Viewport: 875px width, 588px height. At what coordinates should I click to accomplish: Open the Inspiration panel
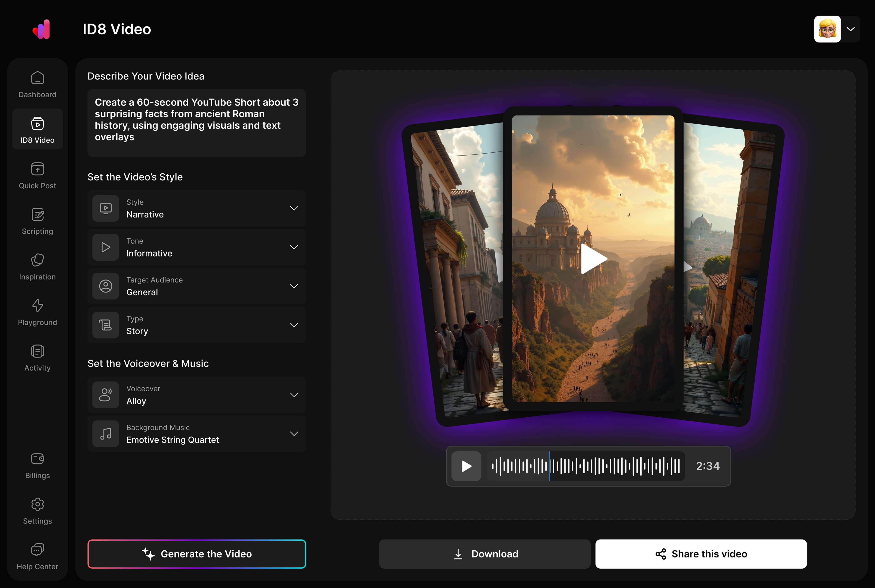pos(37,266)
